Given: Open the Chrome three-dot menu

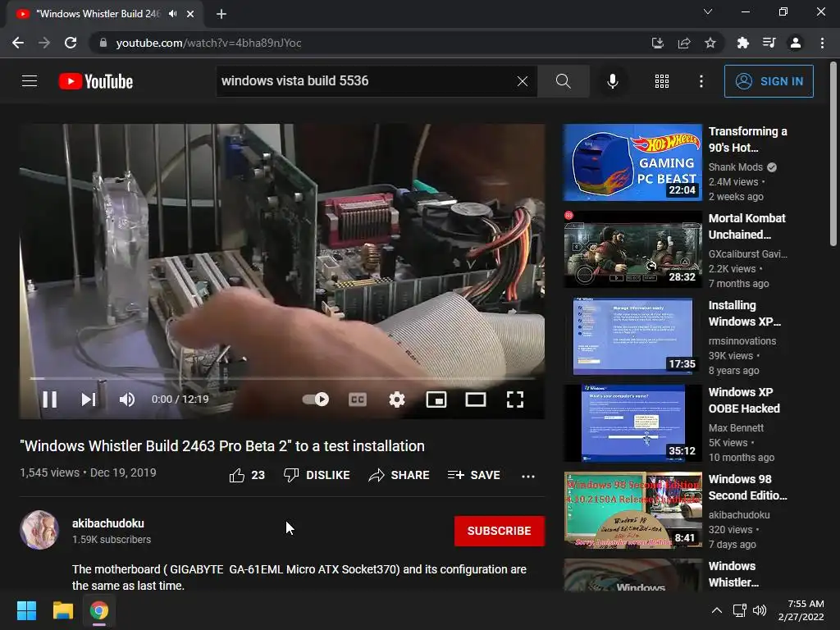Looking at the screenshot, I should click(822, 43).
